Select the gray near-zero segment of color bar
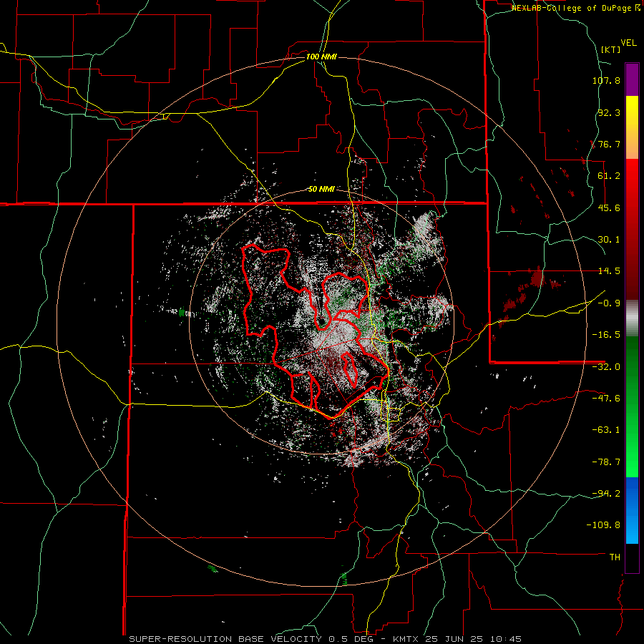Viewport: 644px width, 644px height. click(x=632, y=318)
